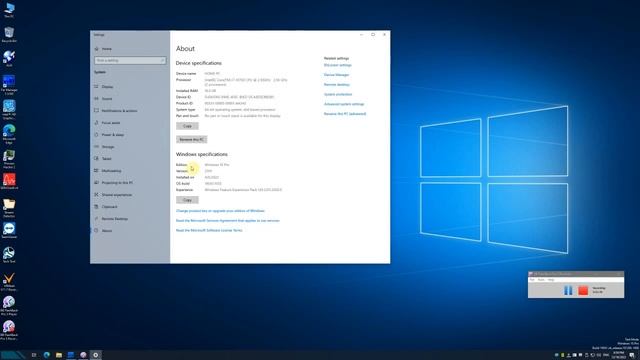Click Change product key or upgrade edition link
This screenshot has height=360, width=640.
pyautogui.click(x=220, y=211)
